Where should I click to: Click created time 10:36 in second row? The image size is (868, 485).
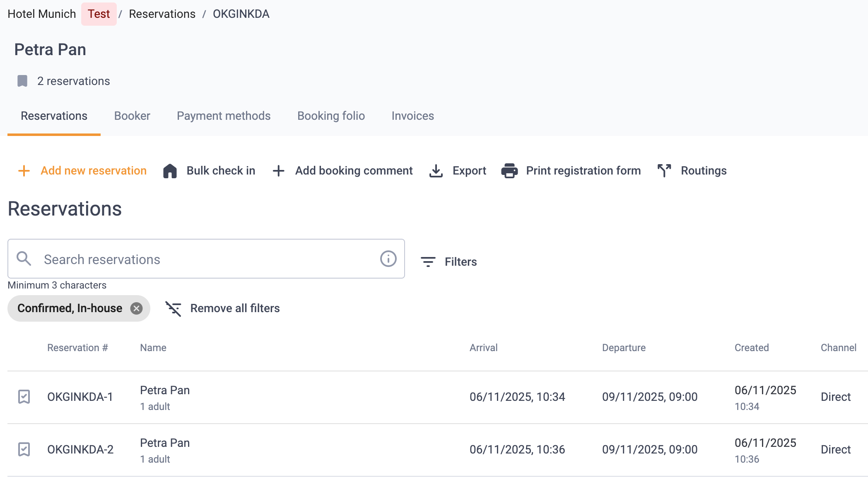point(747,459)
